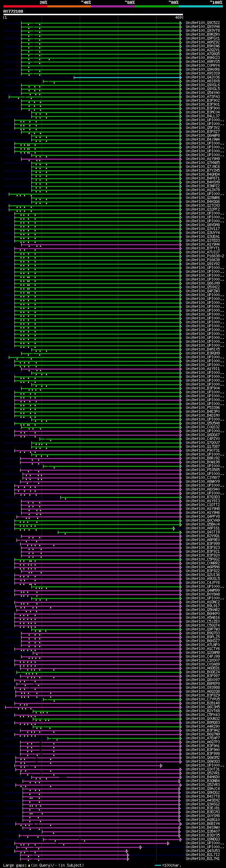Click the orange ~40% identity legend segment
The image size is (226, 868).
[69, 6]
